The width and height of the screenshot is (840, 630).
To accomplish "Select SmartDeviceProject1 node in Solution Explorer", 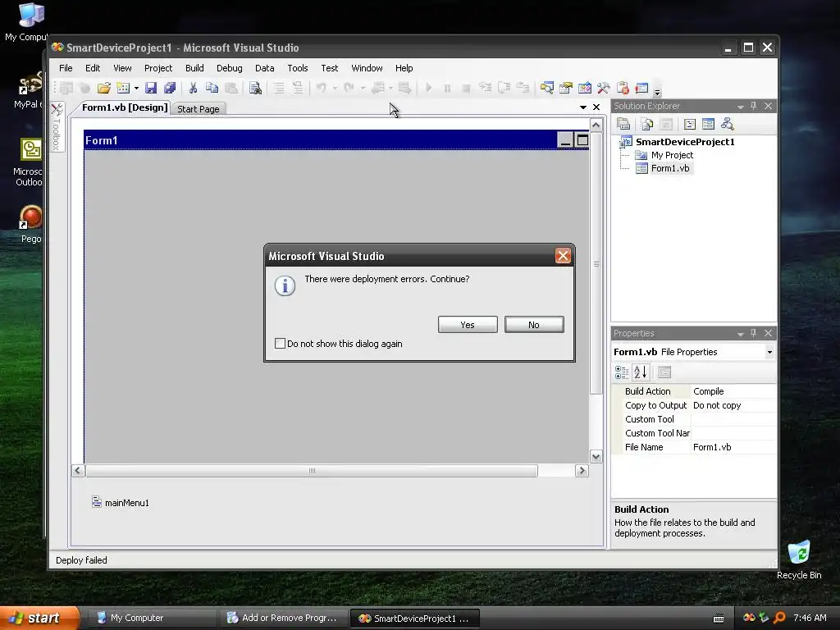I will (685, 142).
